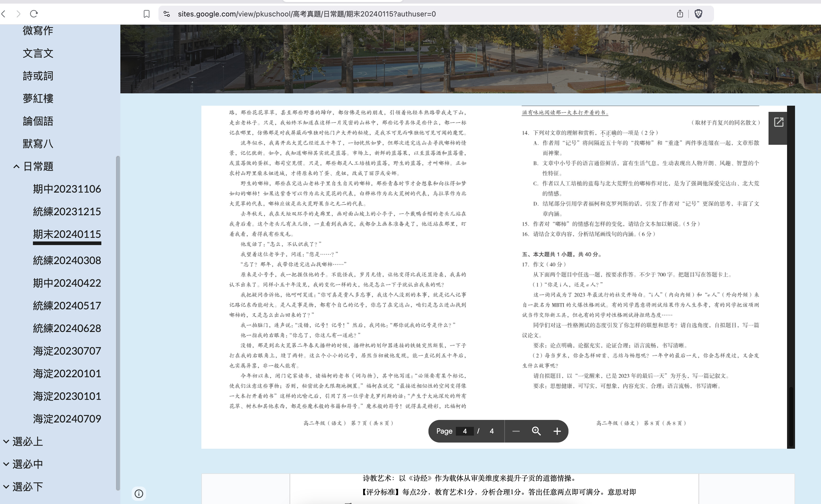Viewport: 821px width, 504px height.
Task: Click the info icon at the bottom left of the page
Action: (x=139, y=494)
